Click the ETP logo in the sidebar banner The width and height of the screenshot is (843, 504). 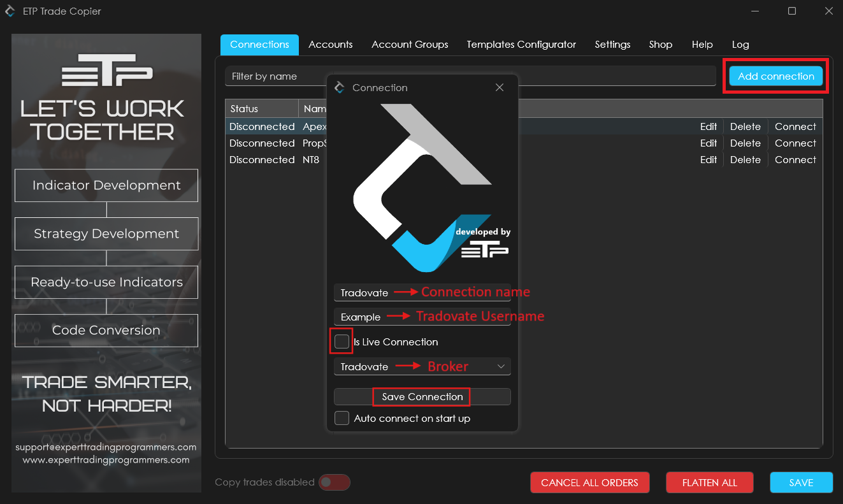point(106,70)
